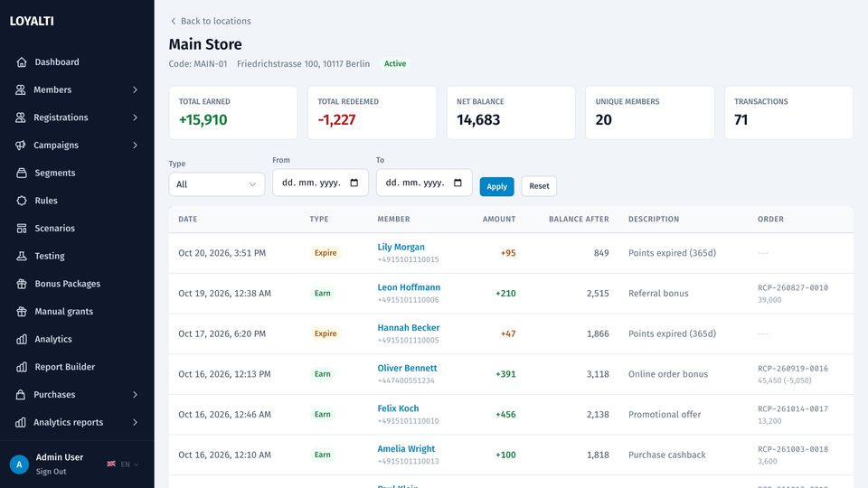Click the Purchases bag icon
Viewport: 868px width, 488px height.
21,395
